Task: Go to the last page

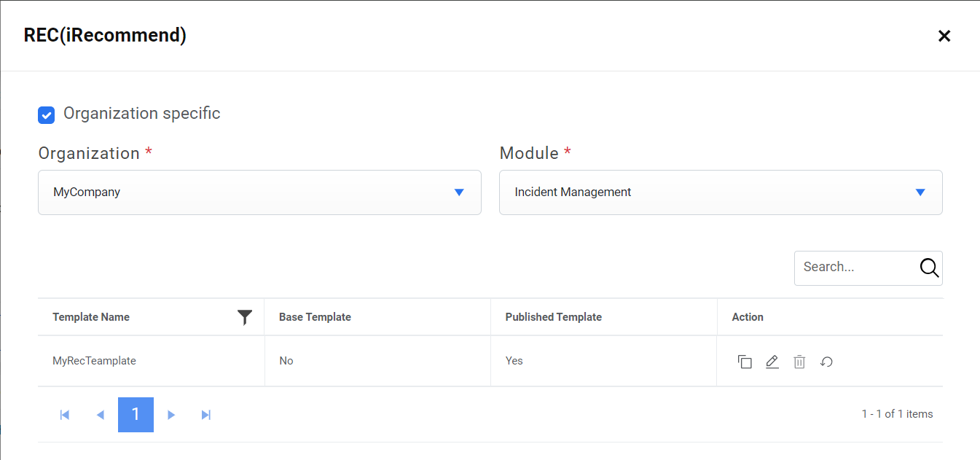Action: 206,415
